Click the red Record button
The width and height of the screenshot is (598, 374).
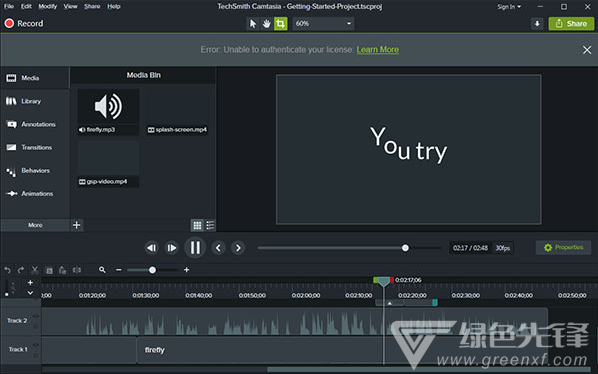click(x=24, y=24)
